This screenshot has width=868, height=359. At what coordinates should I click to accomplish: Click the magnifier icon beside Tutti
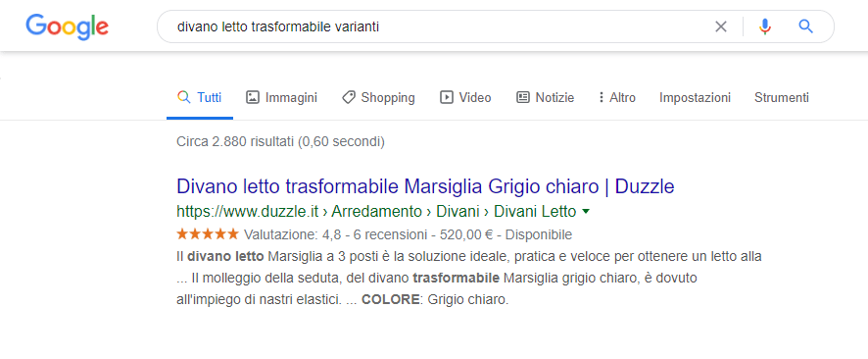pyautogui.click(x=184, y=97)
